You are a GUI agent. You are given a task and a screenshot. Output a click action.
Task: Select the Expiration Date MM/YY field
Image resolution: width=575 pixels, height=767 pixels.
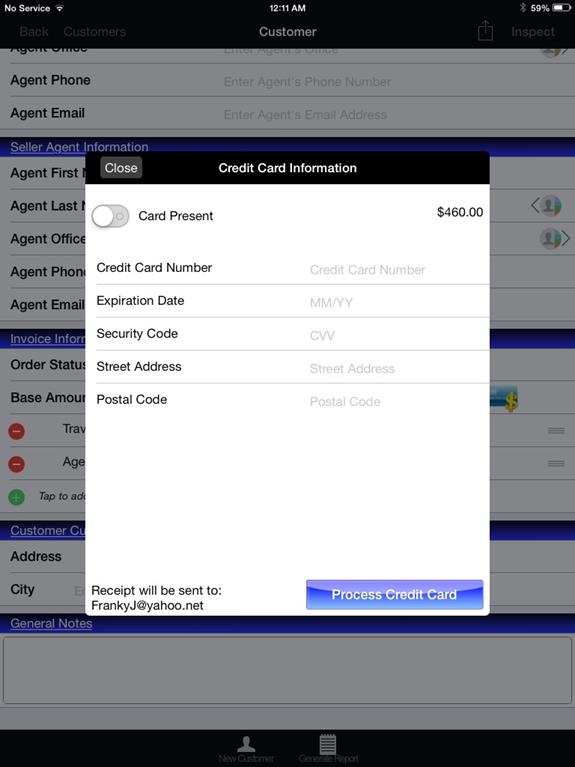292,301
